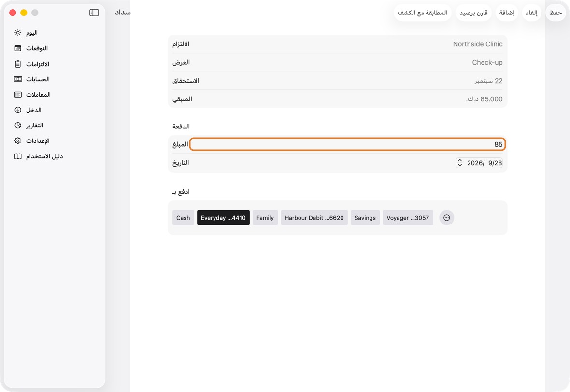Click the sun icon beside اليوم
This screenshot has width=570, height=392.
(18, 33)
